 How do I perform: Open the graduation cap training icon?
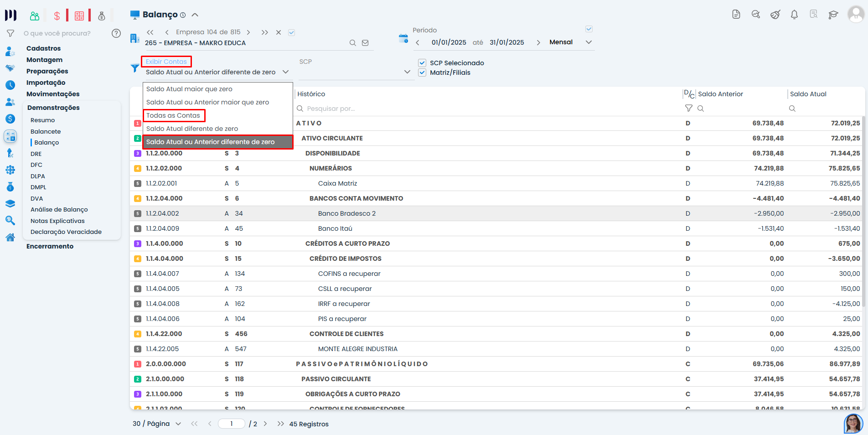pos(833,15)
